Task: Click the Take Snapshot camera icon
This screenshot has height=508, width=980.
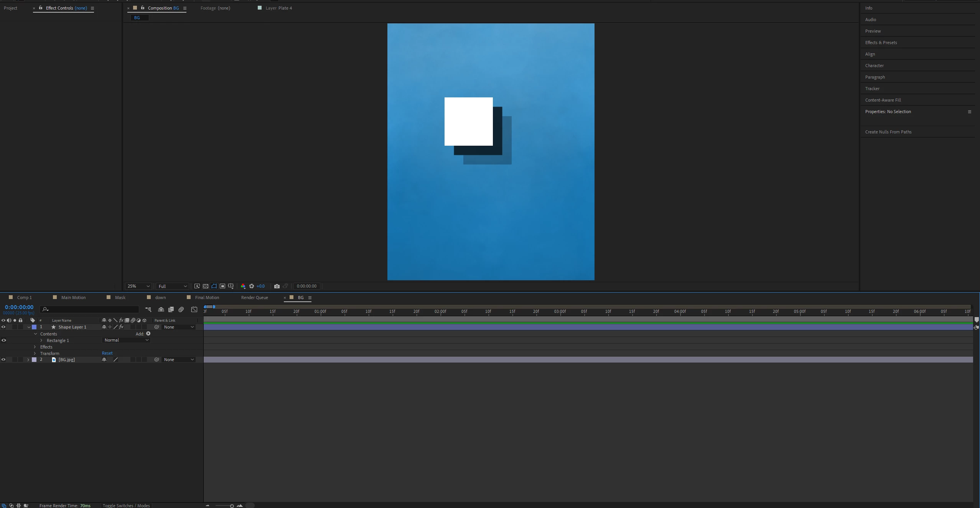Action: point(277,286)
